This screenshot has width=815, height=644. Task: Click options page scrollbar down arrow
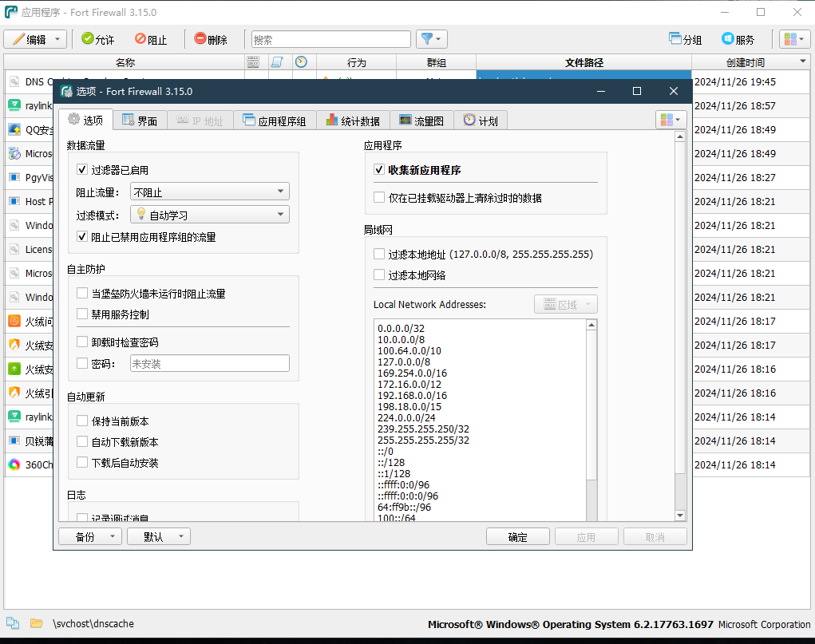click(680, 515)
